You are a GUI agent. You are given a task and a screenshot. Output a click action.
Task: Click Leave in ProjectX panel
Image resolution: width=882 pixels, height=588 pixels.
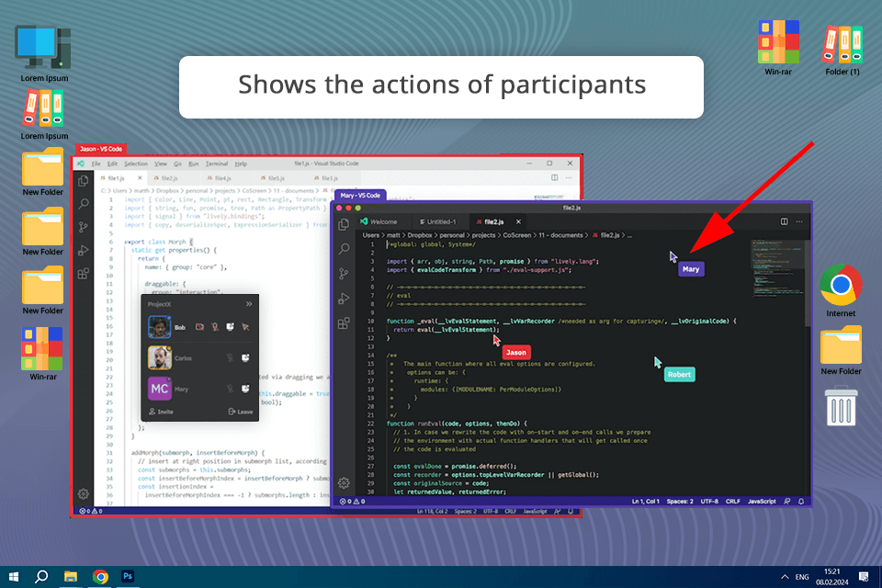coord(241,412)
